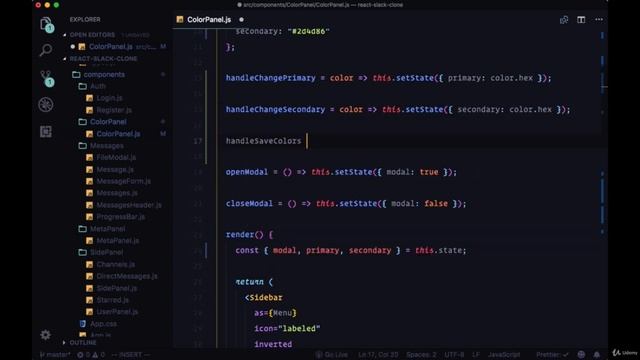Viewport: 640px width, 360px height.
Task: Click handleChangePrimary in the code
Action: [x=271, y=78]
